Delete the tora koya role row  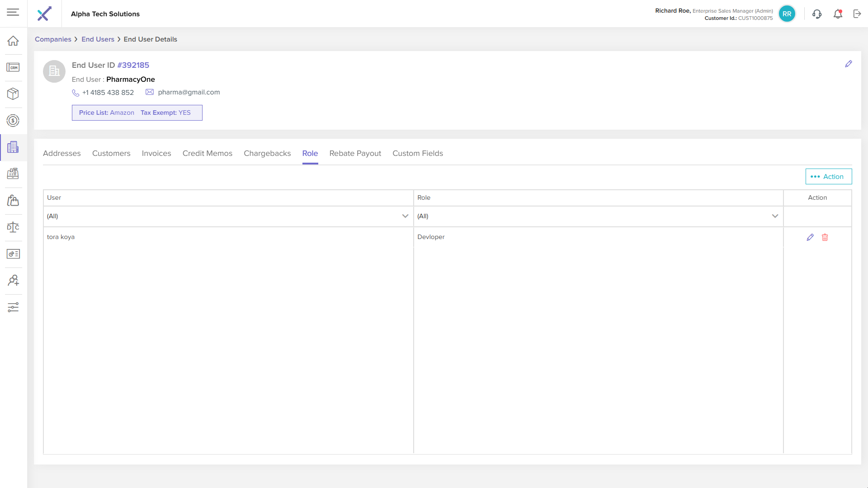coord(825,237)
